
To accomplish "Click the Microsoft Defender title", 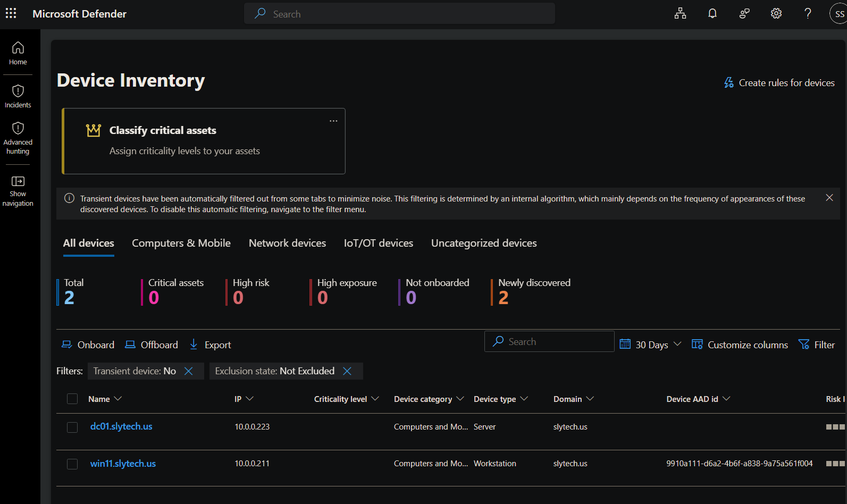I will 79,14.
